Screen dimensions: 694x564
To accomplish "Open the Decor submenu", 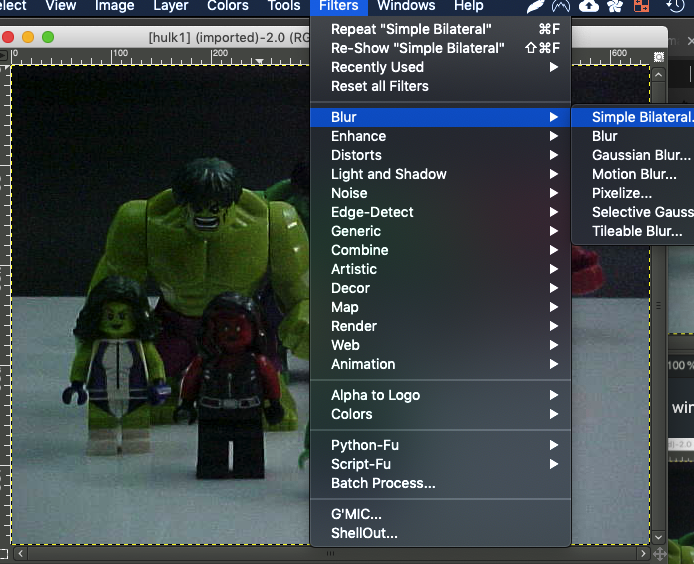I will pos(440,288).
